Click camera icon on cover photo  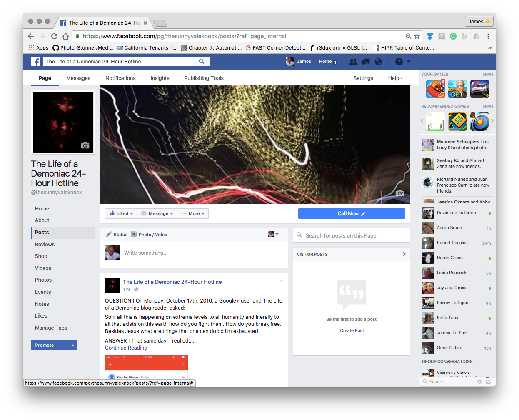[400, 193]
